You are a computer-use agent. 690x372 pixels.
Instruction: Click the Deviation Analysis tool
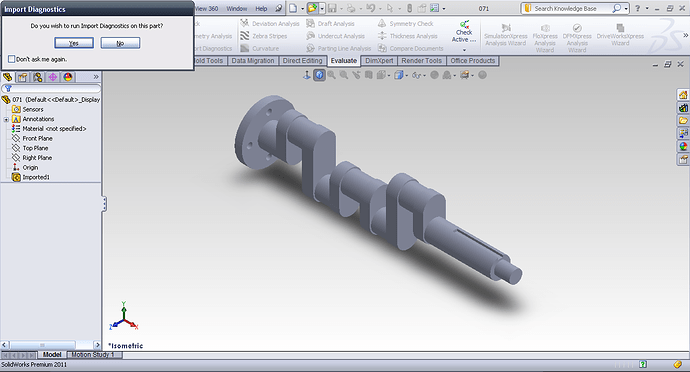point(270,24)
